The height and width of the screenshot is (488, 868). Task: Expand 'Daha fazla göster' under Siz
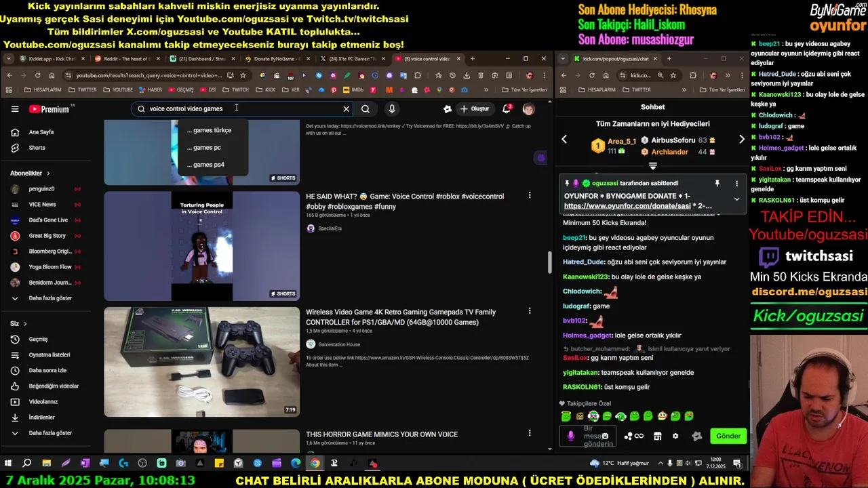[x=45, y=433]
